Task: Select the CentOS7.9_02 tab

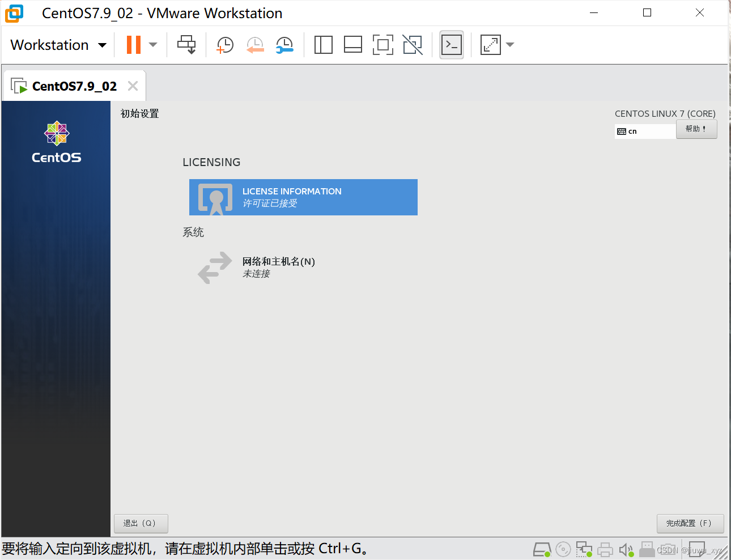Action: (74, 86)
